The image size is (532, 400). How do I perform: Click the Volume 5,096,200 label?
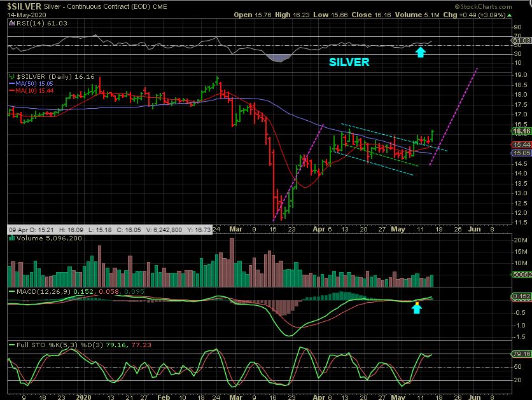coord(38,239)
